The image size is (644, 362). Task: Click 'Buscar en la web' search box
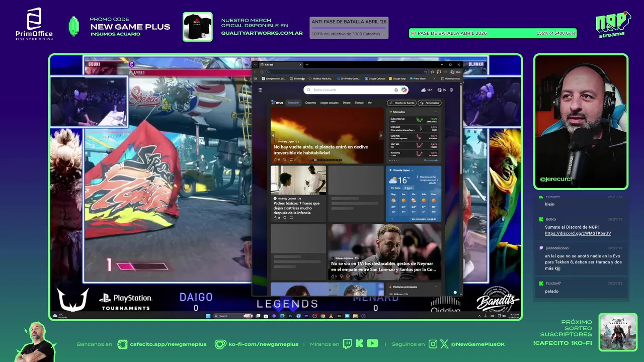tap(356, 89)
